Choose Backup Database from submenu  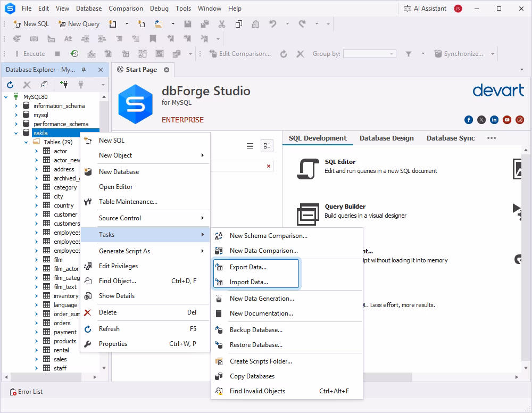(287, 330)
